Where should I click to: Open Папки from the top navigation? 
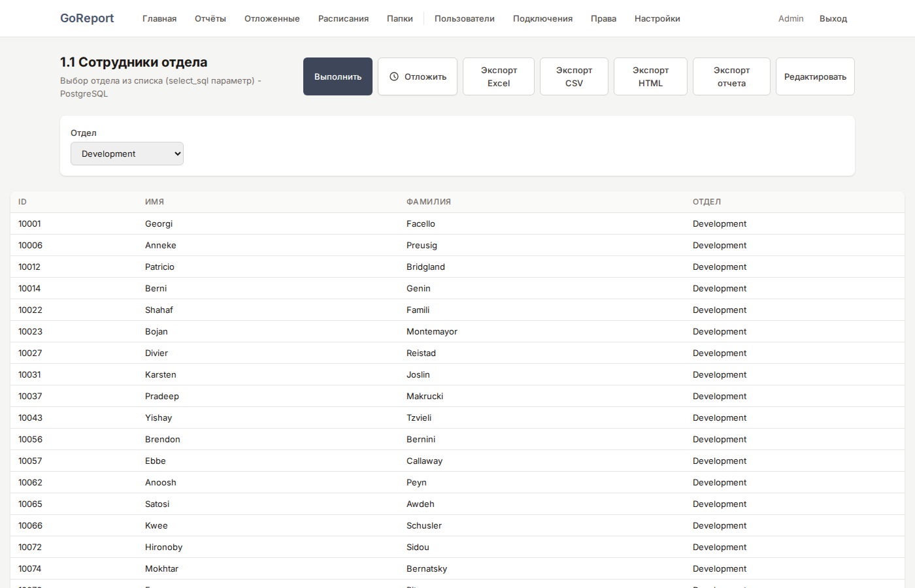(399, 18)
